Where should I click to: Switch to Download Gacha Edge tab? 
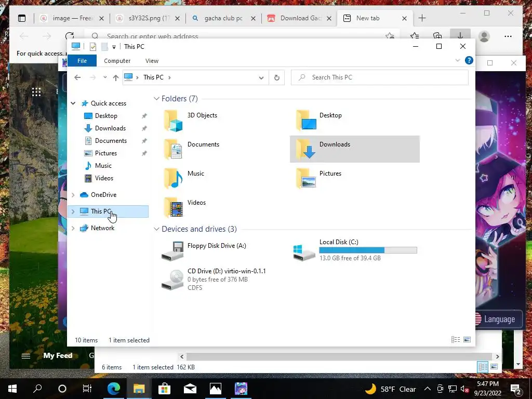300,18
